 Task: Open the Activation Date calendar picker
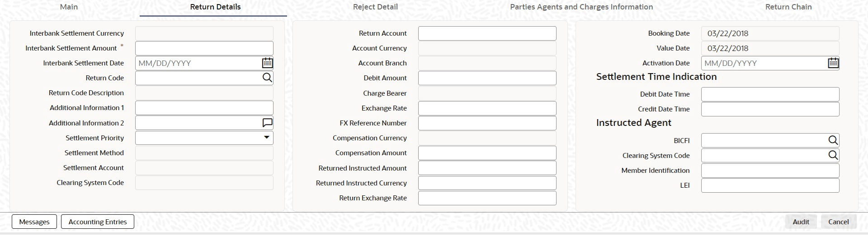click(x=833, y=63)
